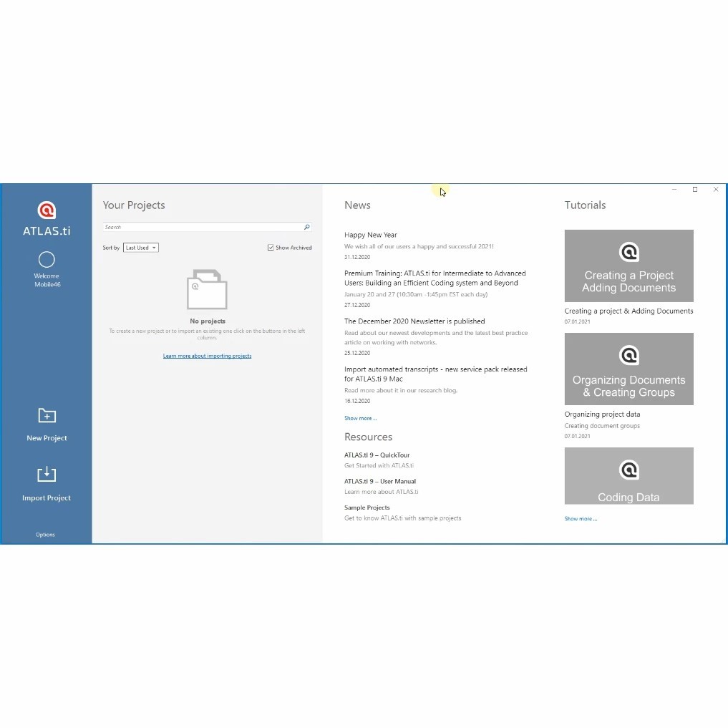Open the Organizing Documents & Creating Groups tutorial thumbnail
The height and width of the screenshot is (728, 728).
(628, 369)
